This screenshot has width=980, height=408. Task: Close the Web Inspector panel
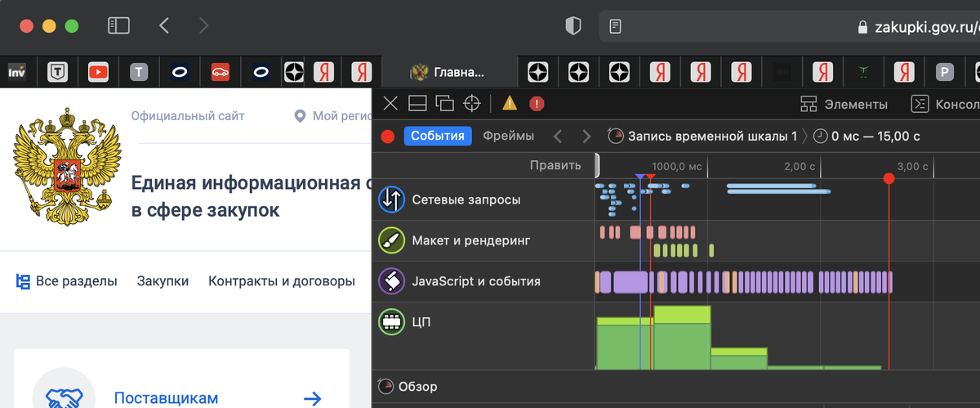pyautogui.click(x=390, y=103)
